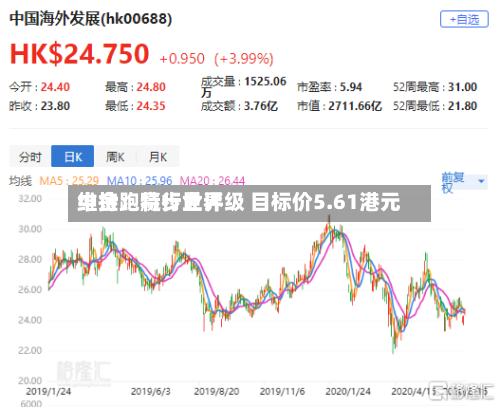The image size is (500, 407).
Task: Click the 昨收 23.80 previous close value
Action: 39,106
